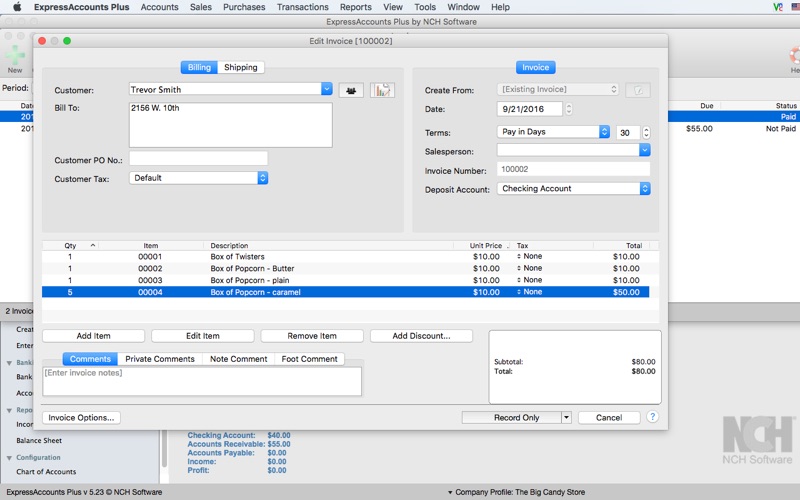Switch to the Shipping tab
This screenshot has width=800, height=500.
tap(240, 67)
